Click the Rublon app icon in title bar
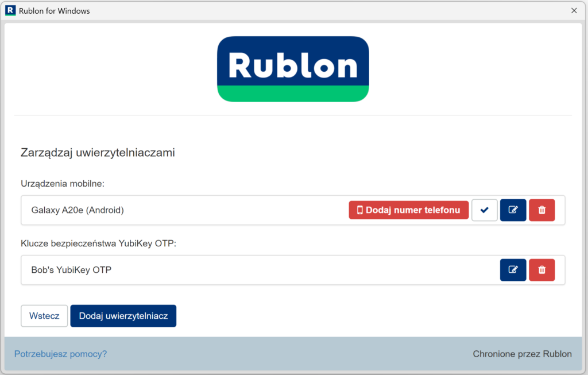588x375 pixels. click(x=10, y=10)
